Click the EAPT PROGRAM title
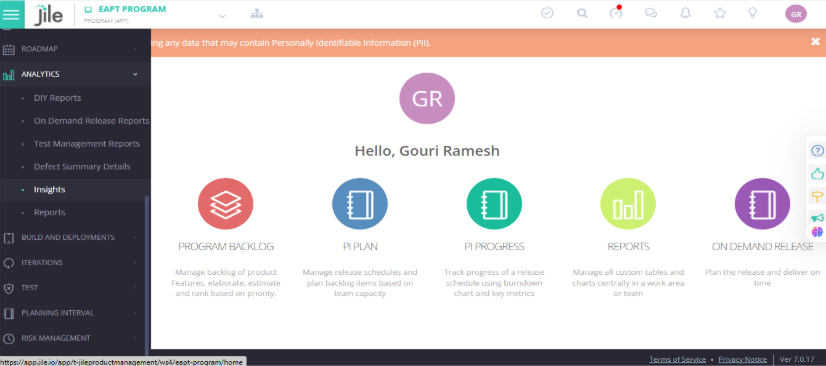The height and width of the screenshot is (366, 826). point(132,9)
